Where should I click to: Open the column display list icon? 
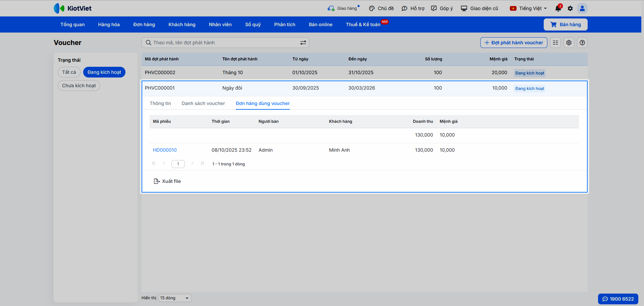(x=555, y=43)
